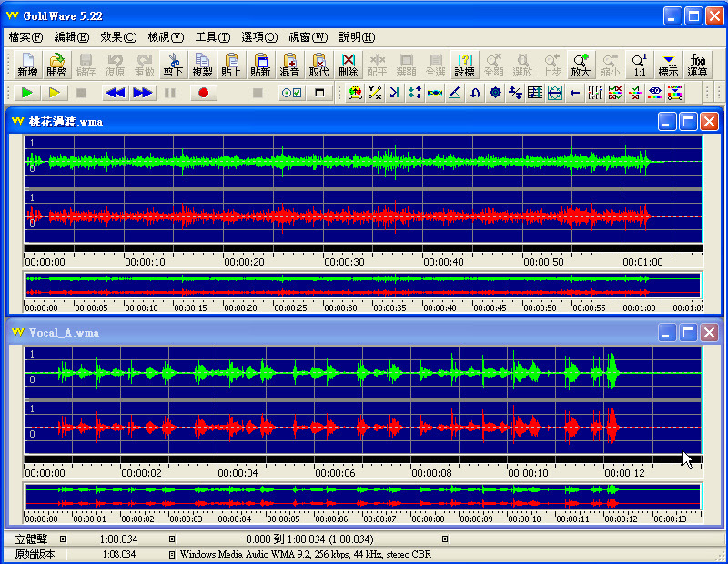Toggle the control window display button
The image size is (728, 564).
[319, 93]
